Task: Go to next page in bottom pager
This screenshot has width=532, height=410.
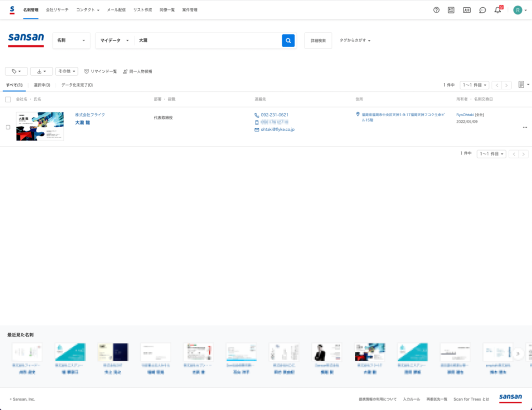Action: (x=524, y=154)
